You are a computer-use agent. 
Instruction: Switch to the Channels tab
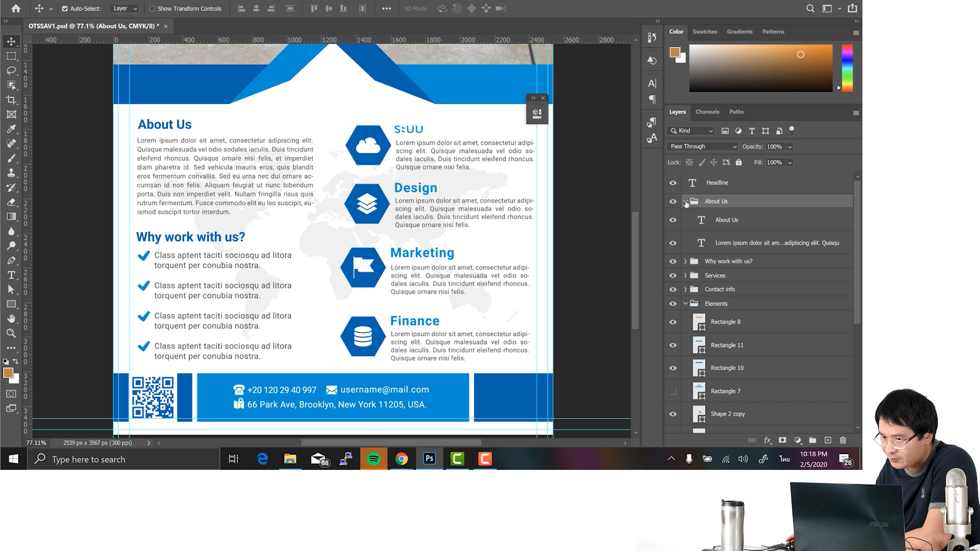coord(707,112)
